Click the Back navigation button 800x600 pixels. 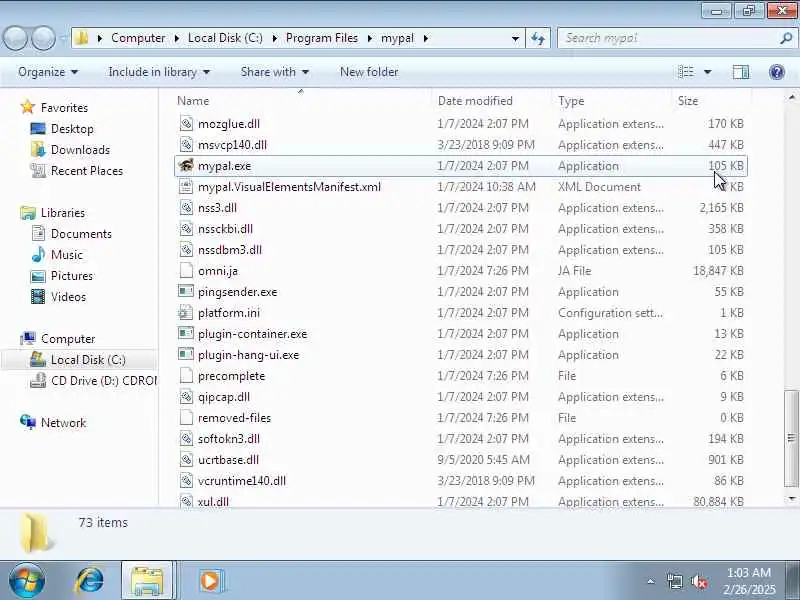[x=16, y=38]
